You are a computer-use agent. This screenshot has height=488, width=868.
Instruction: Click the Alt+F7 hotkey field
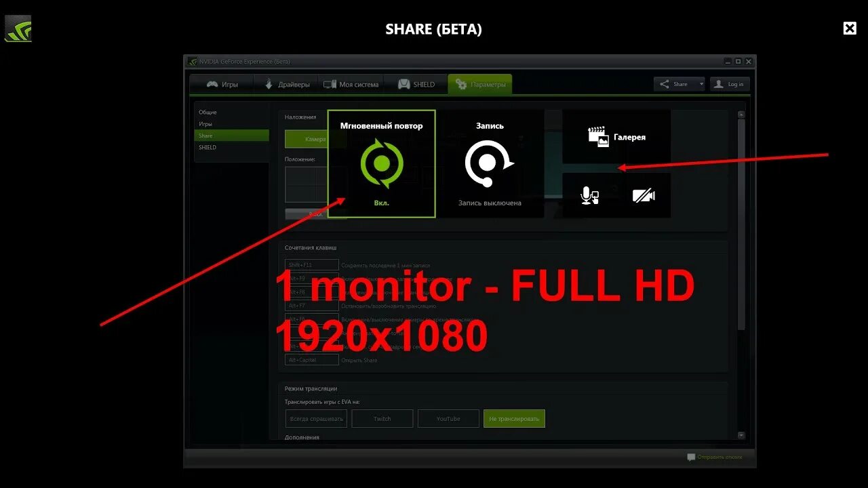point(312,306)
